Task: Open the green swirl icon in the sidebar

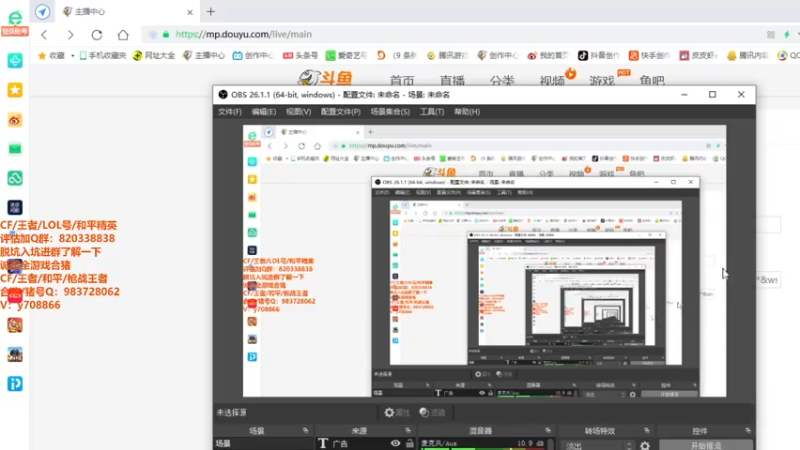Action: click(15, 178)
